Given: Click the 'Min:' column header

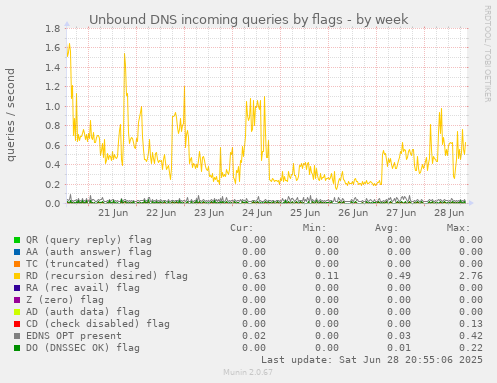Looking at the screenshot, I should tap(314, 228).
